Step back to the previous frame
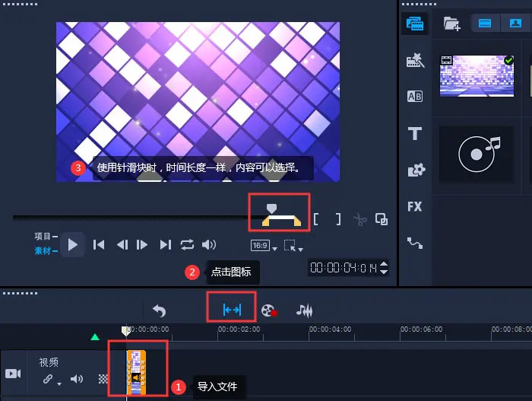Image resolution: width=532 pixels, height=401 pixels. 122,245
